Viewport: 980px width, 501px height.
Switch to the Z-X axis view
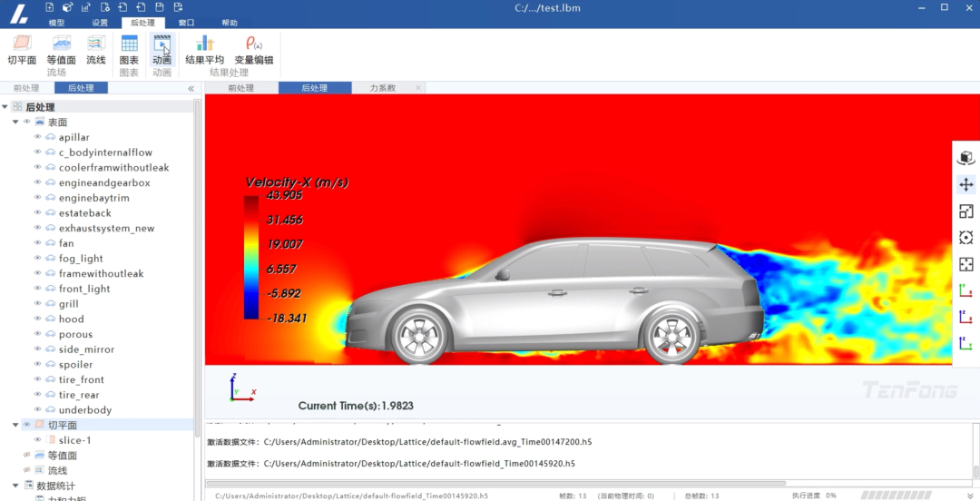966,317
